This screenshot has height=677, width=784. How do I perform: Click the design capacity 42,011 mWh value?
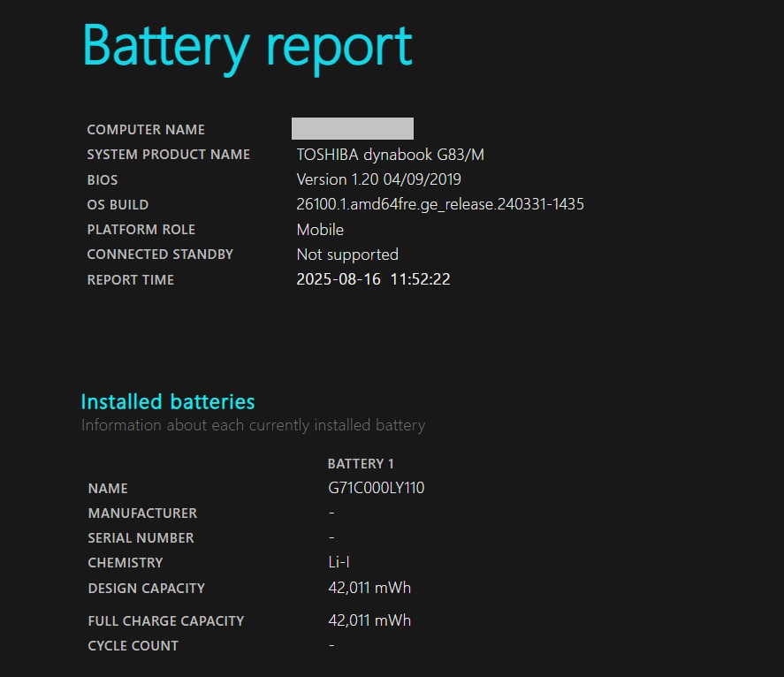369,588
